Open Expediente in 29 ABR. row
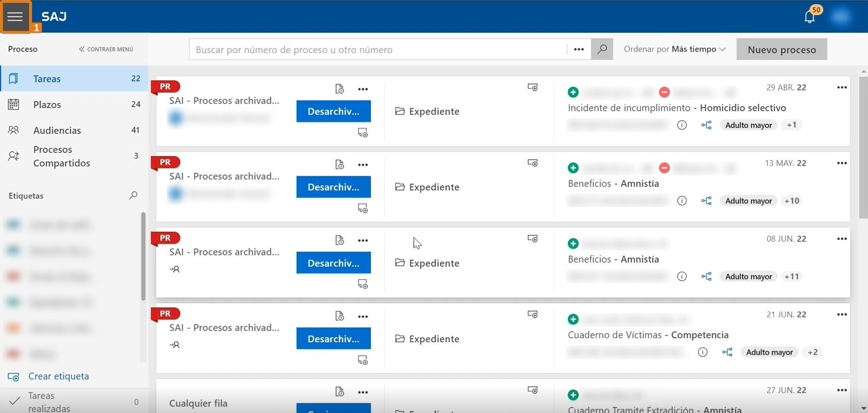Viewport: 868px width, 413px height. 427,111
